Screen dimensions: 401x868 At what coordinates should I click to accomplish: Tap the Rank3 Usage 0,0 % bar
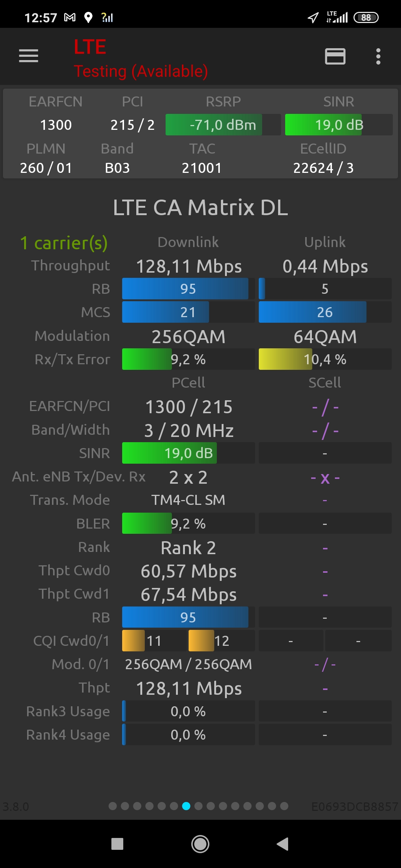pyautogui.click(x=188, y=711)
